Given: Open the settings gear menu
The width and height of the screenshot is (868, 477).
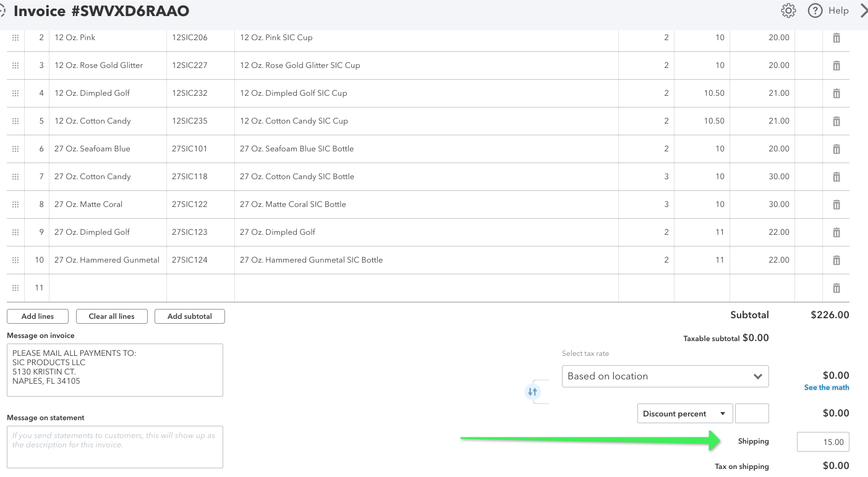Looking at the screenshot, I should [787, 11].
